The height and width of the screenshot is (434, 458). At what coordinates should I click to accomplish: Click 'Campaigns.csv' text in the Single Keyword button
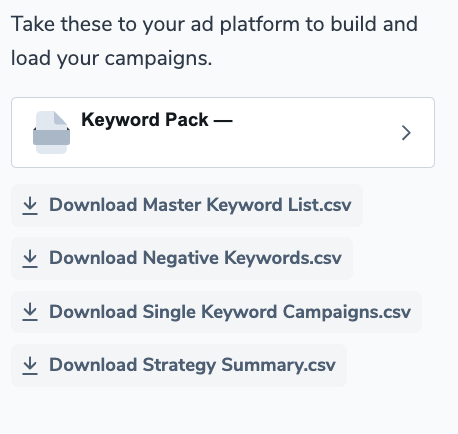pyautogui.click(x=347, y=312)
